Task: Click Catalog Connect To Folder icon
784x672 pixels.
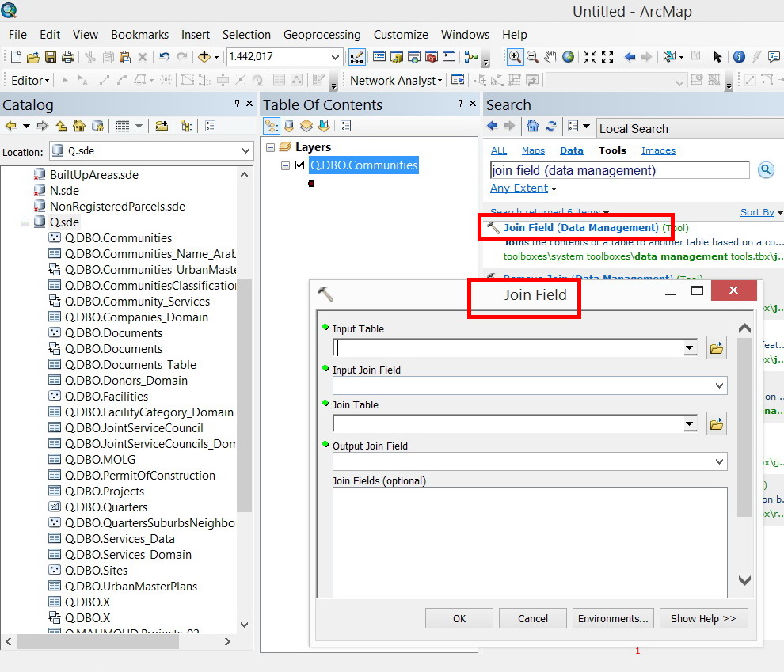Action: tap(162, 126)
